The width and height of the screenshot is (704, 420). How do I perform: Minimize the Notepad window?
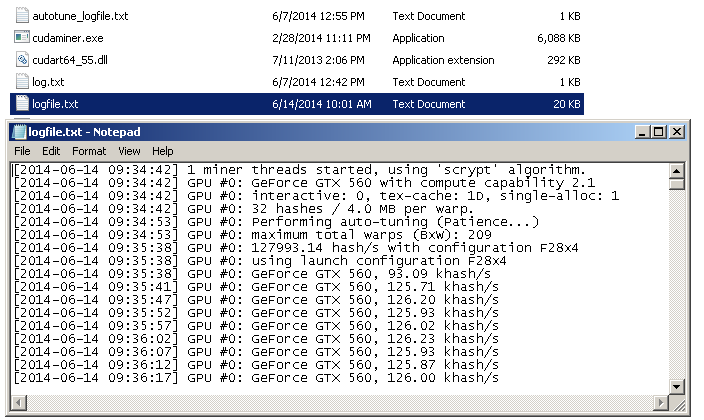(642, 132)
